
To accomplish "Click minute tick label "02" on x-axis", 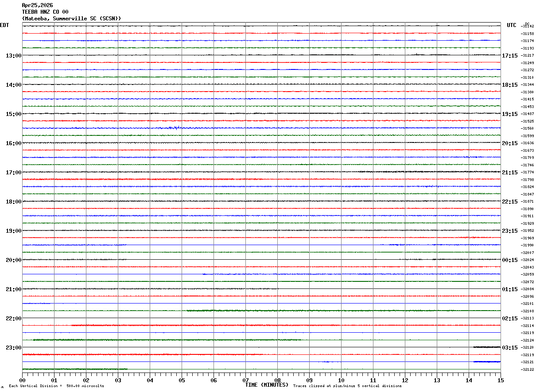I will [86, 380].
